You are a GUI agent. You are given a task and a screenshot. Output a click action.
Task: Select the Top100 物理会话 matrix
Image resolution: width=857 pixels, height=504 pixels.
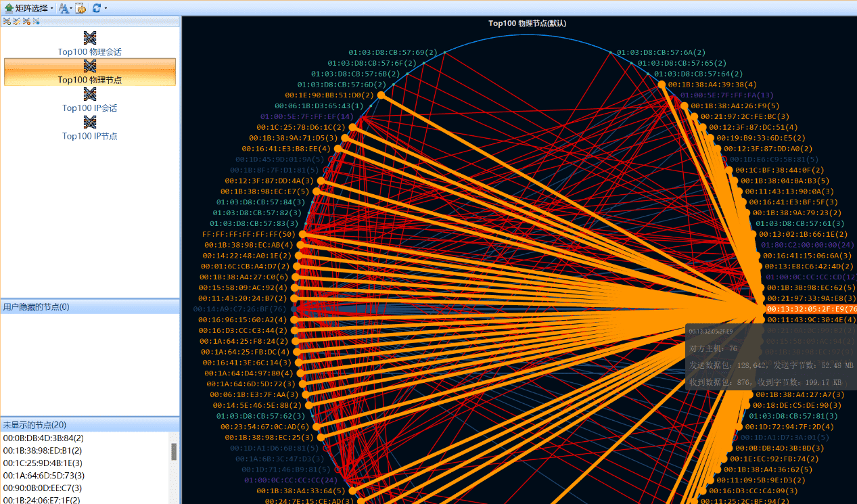click(90, 51)
